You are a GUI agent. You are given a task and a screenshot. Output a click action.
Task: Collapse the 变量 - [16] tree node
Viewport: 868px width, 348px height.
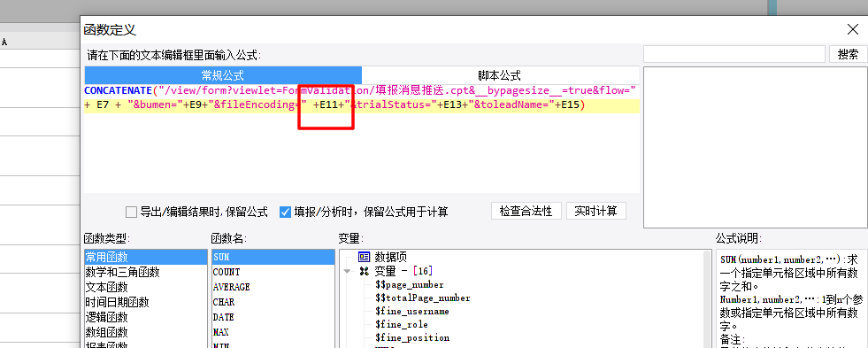pyautogui.click(x=347, y=272)
